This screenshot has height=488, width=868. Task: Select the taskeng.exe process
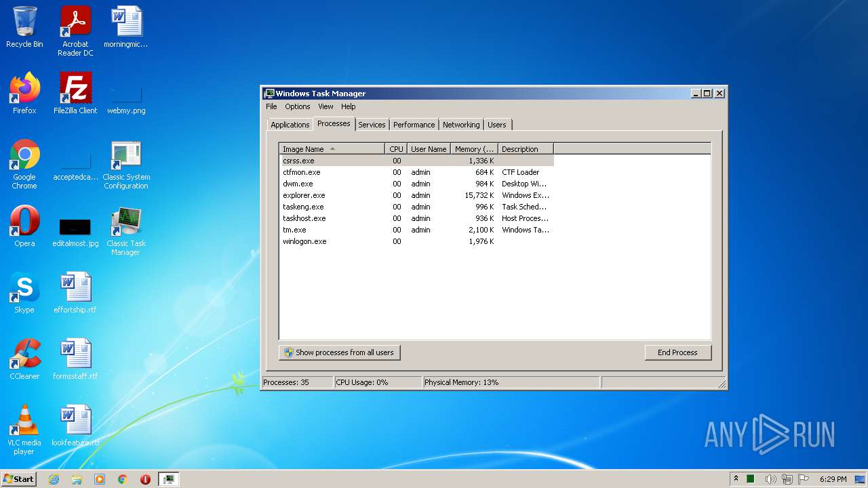point(416,207)
